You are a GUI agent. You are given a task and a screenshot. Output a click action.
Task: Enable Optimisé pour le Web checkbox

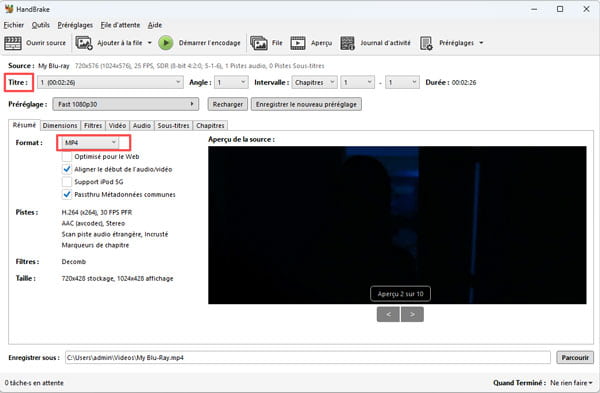67,157
